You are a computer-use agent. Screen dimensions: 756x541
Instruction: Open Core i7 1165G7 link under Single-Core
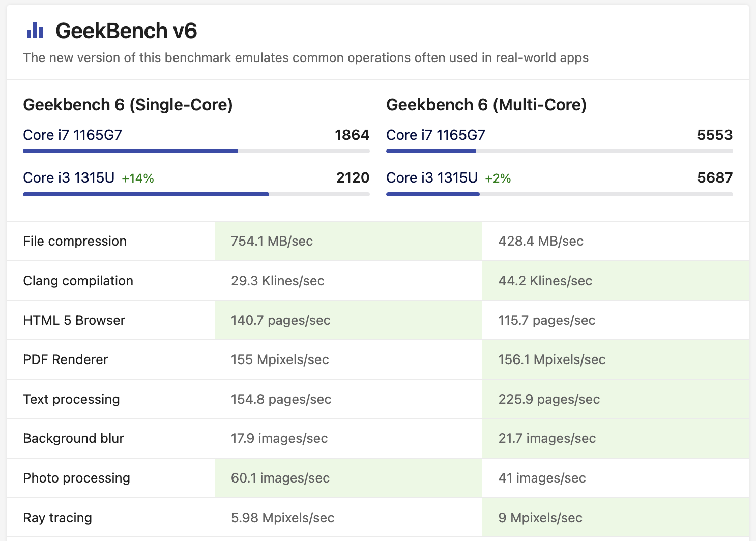pyautogui.click(x=72, y=135)
